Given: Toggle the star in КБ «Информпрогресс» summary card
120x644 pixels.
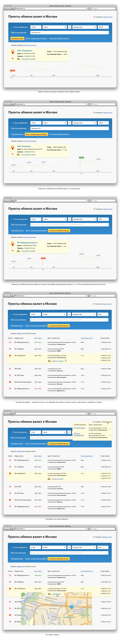Looking at the screenshot, I should [13, 250].
